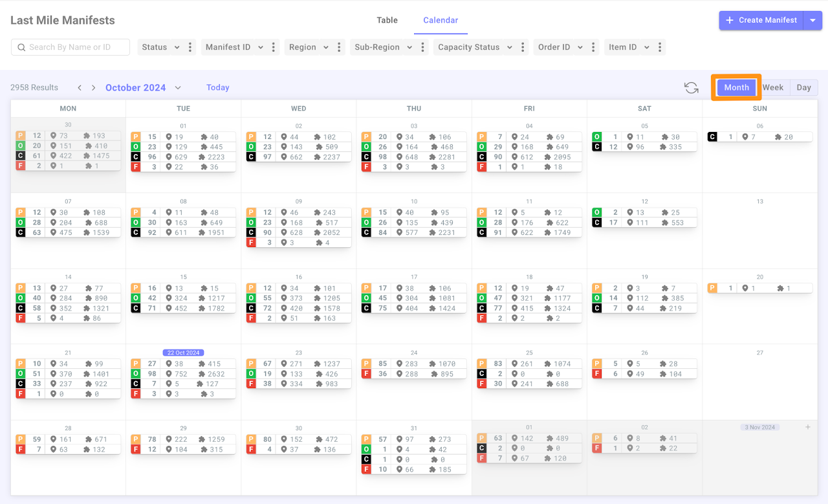
Task: Open row with 1259 items on October 29
Action: pos(183,439)
